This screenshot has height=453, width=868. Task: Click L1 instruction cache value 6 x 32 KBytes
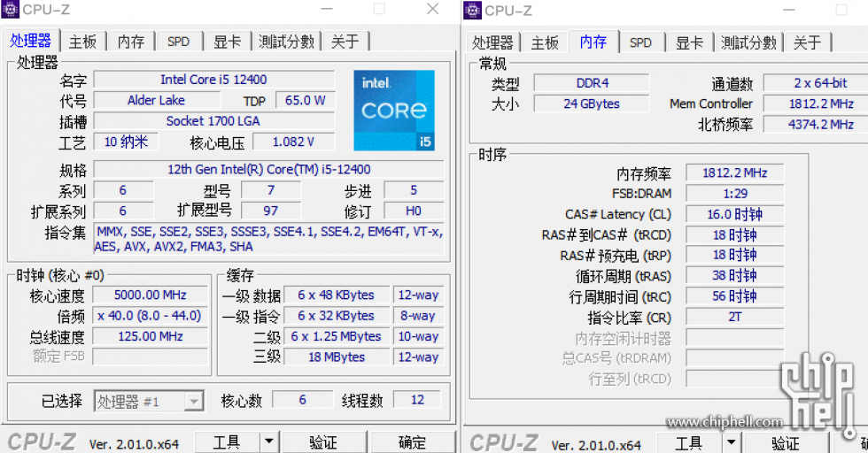(x=336, y=316)
